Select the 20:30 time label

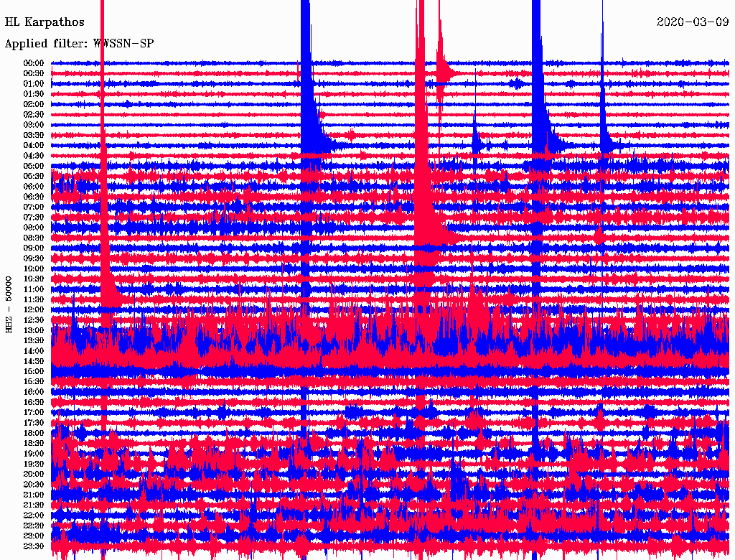tap(34, 484)
